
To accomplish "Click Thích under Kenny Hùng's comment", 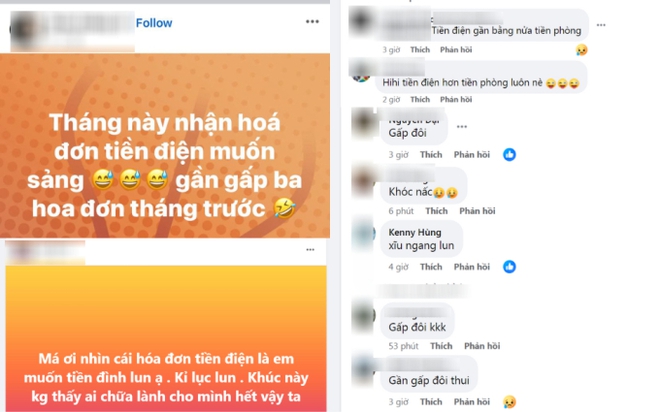I will click(431, 267).
